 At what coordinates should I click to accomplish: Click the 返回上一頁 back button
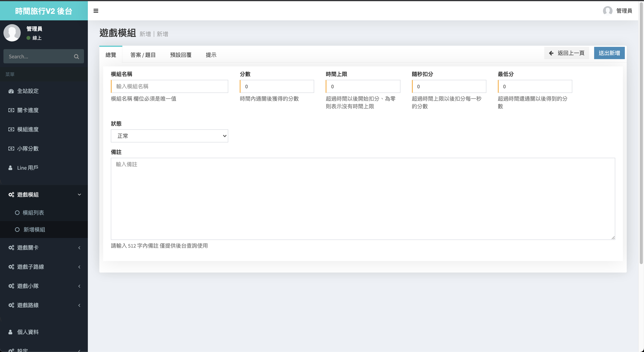click(x=567, y=53)
